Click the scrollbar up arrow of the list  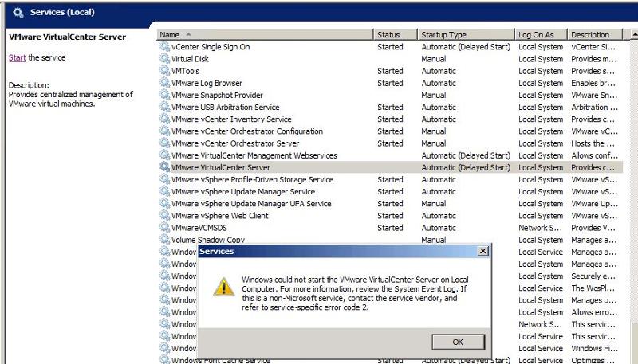click(634, 35)
